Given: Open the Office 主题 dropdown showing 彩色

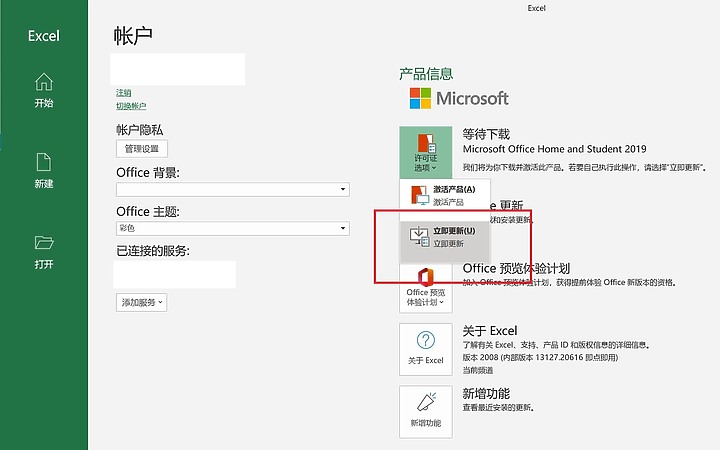Looking at the screenshot, I should pyautogui.click(x=233, y=228).
